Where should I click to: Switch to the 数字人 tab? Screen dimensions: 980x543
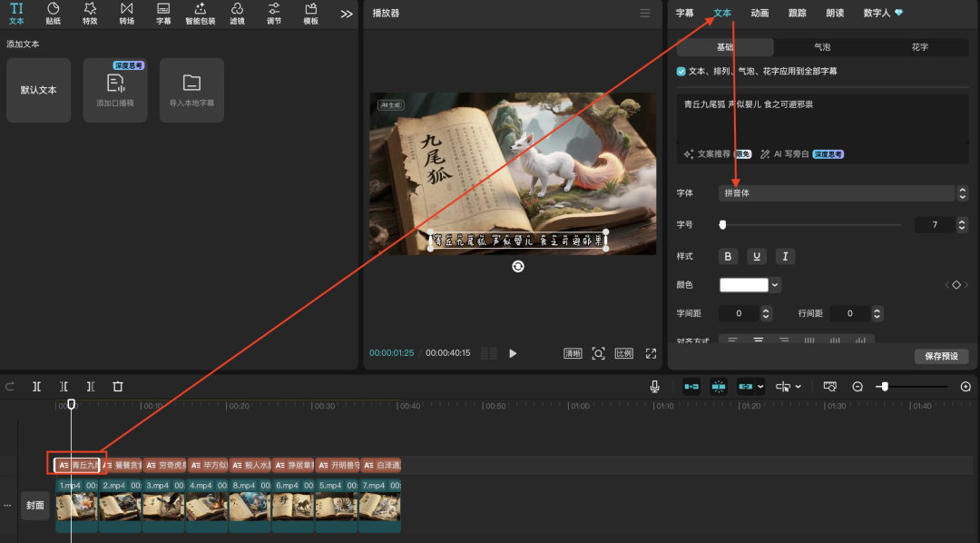pyautogui.click(x=883, y=13)
